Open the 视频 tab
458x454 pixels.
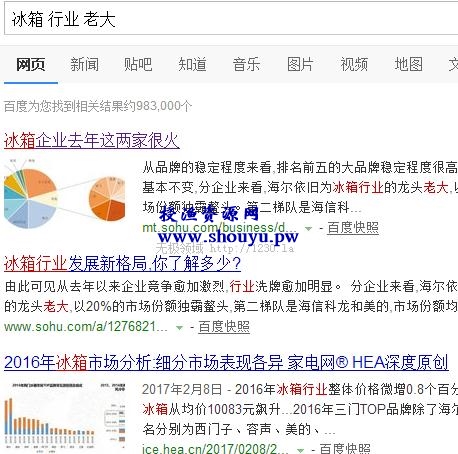click(354, 64)
